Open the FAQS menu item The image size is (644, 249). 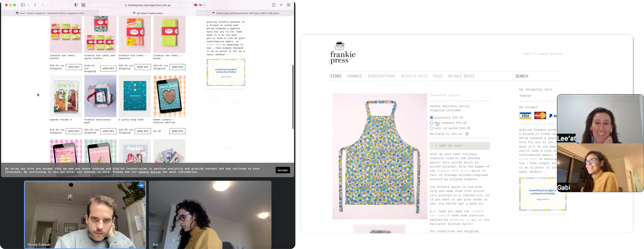click(x=438, y=76)
